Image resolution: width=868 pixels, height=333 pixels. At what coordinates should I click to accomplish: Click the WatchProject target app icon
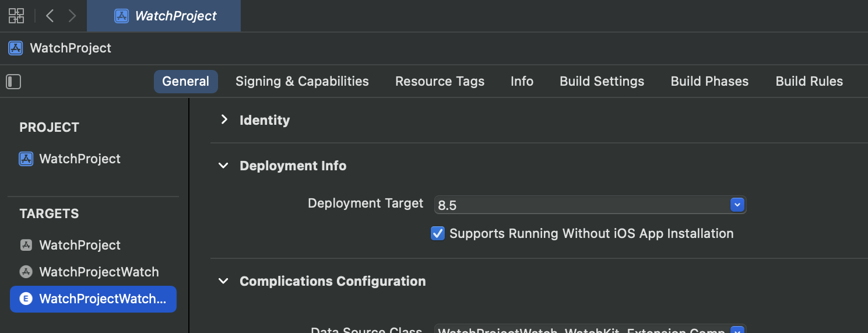point(26,245)
